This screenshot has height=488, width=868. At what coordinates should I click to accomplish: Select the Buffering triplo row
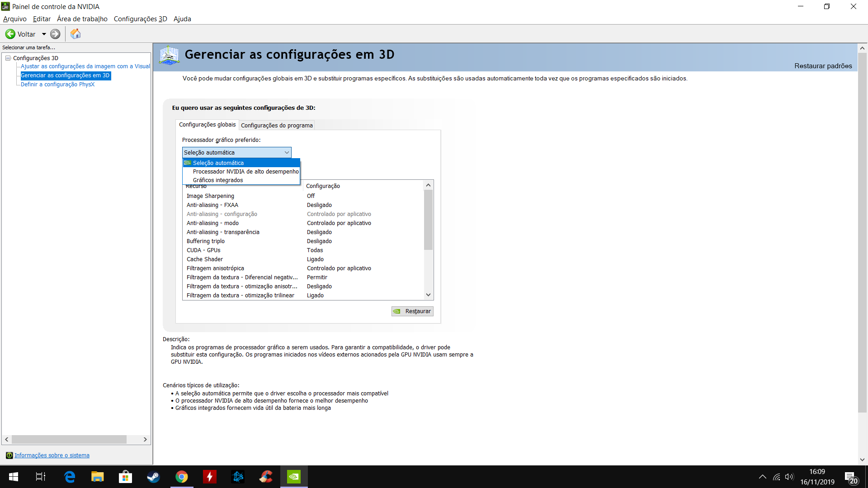click(x=303, y=241)
